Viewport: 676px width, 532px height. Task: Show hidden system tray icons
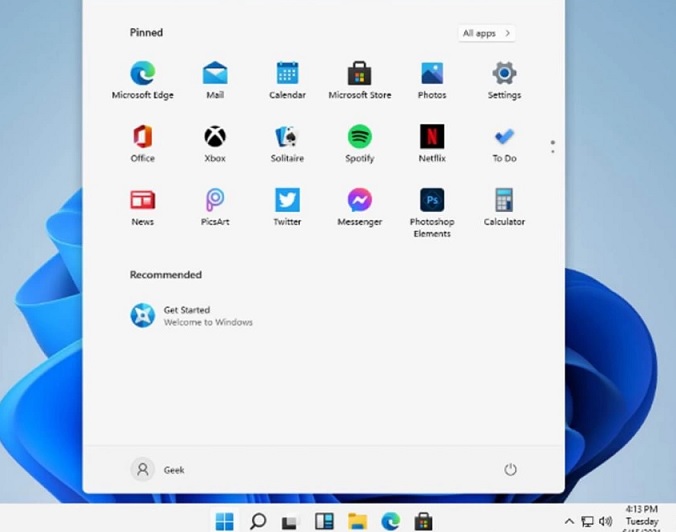[x=569, y=521]
